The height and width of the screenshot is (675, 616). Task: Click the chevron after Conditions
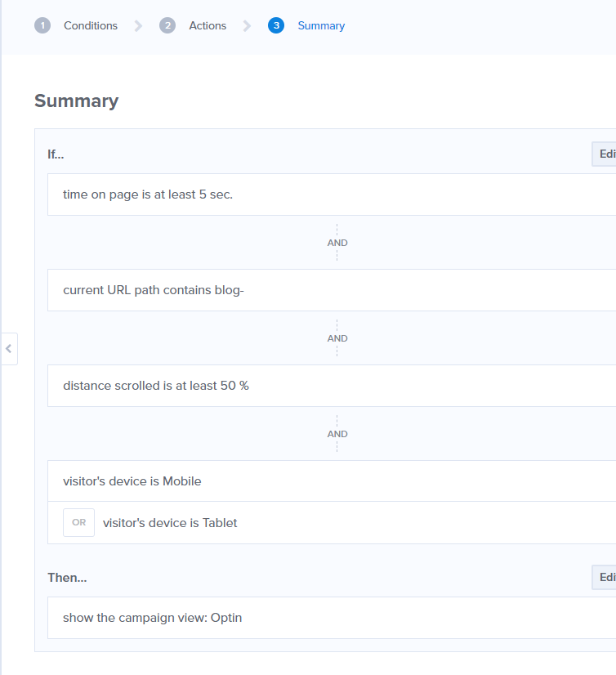click(138, 26)
